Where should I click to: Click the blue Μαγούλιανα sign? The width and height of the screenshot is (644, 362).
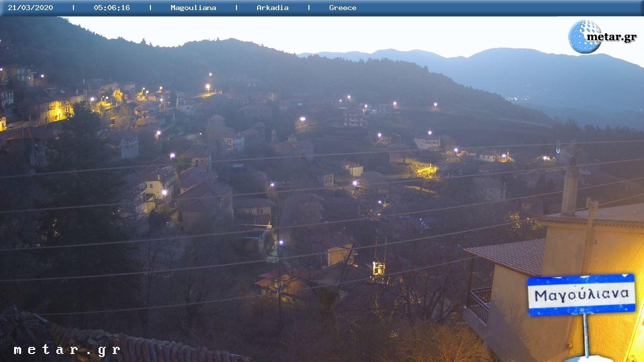point(581,295)
